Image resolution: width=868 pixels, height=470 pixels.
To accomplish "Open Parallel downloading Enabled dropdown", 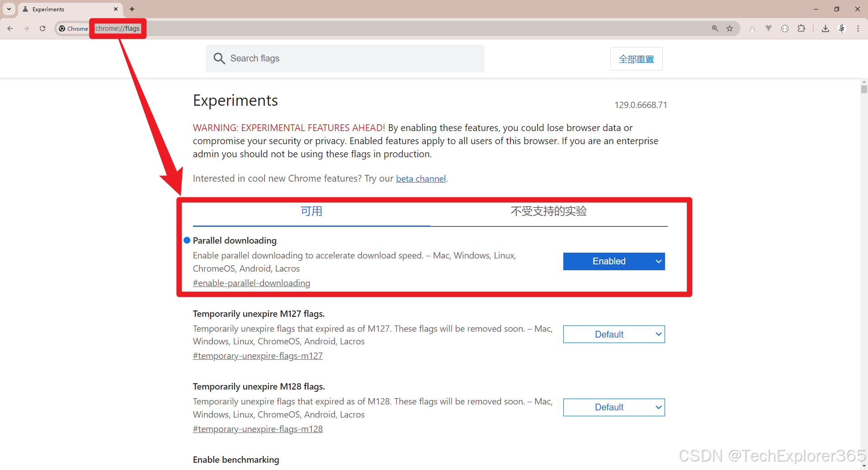I will 614,261.
